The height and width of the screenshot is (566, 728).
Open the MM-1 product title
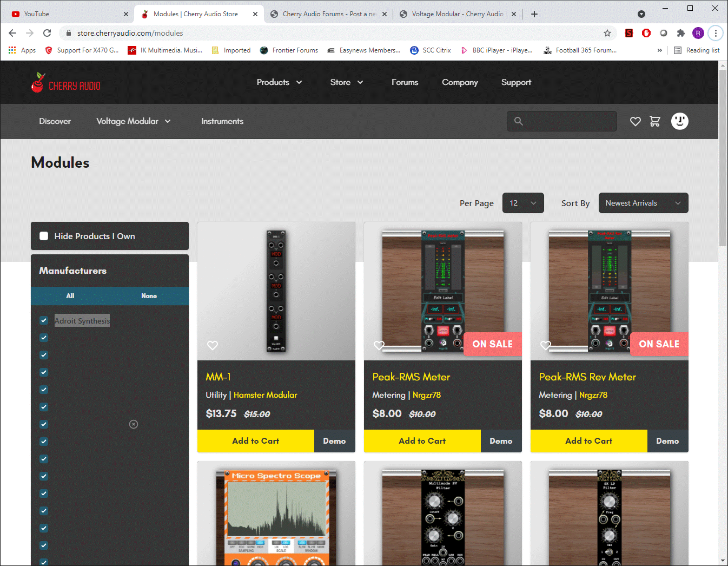219,377
